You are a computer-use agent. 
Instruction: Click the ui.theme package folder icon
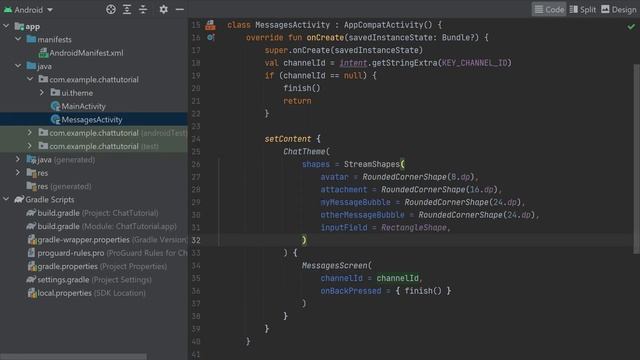pos(55,93)
